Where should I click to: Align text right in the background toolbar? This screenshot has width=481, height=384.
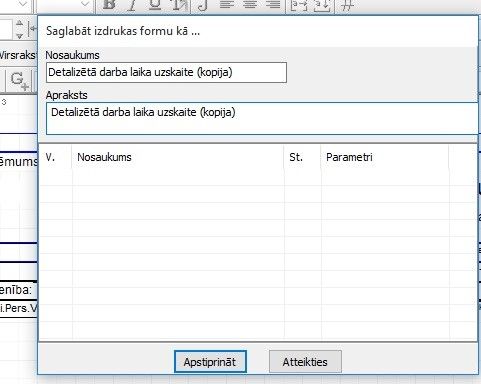(273, 5)
